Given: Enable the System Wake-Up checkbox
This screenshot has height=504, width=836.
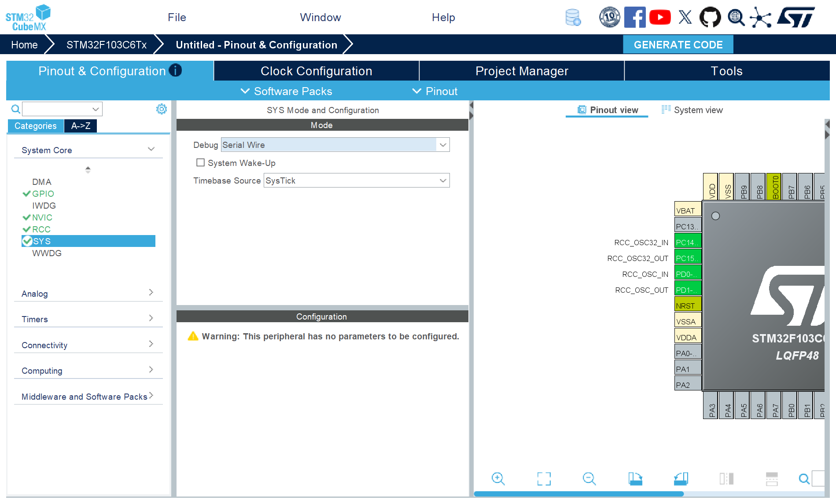Looking at the screenshot, I should 200,162.
